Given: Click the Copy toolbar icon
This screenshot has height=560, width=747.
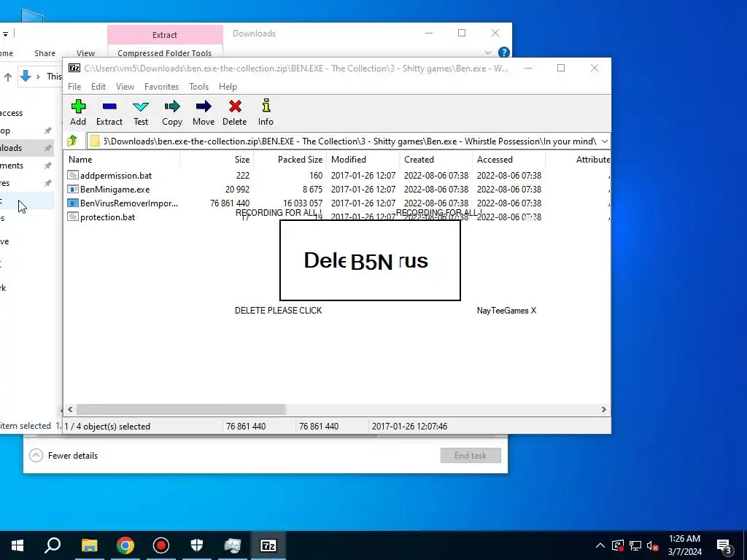Looking at the screenshot, I should [x=172, y=106].
